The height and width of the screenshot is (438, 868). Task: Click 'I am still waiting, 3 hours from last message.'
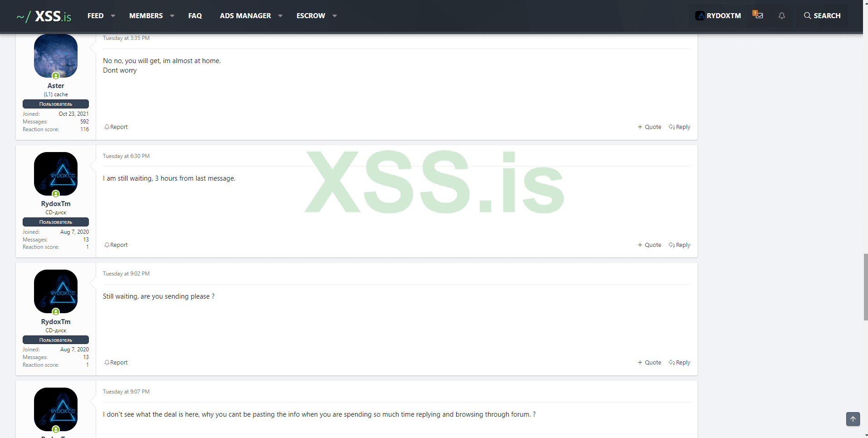click(x=169, y=178)
